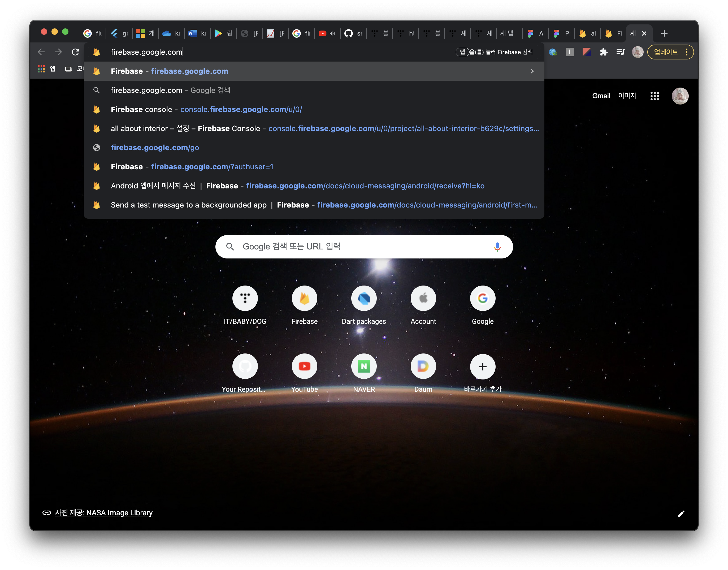728x570 pixels.
Task: Open the Dart packages shortcut tile
Action: click(364, 298)
